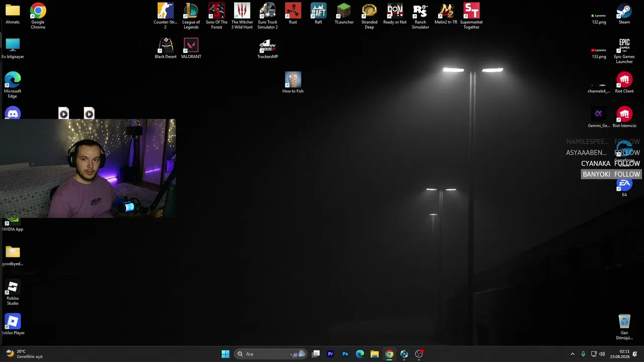The height and width of the screenshot is (362, 644).
Task: Select the Steam desktop shortcut
Action: click(624, 14)
